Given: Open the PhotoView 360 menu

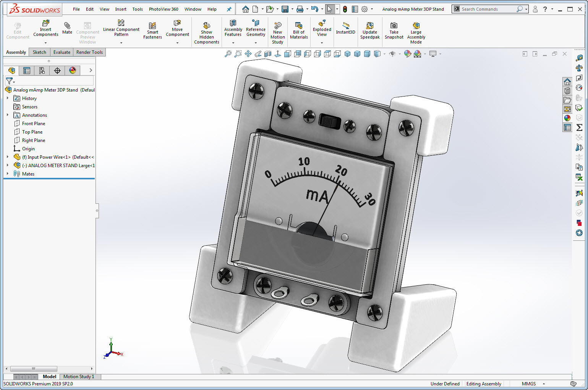Looking at the screenshot, I should [164, 9].
